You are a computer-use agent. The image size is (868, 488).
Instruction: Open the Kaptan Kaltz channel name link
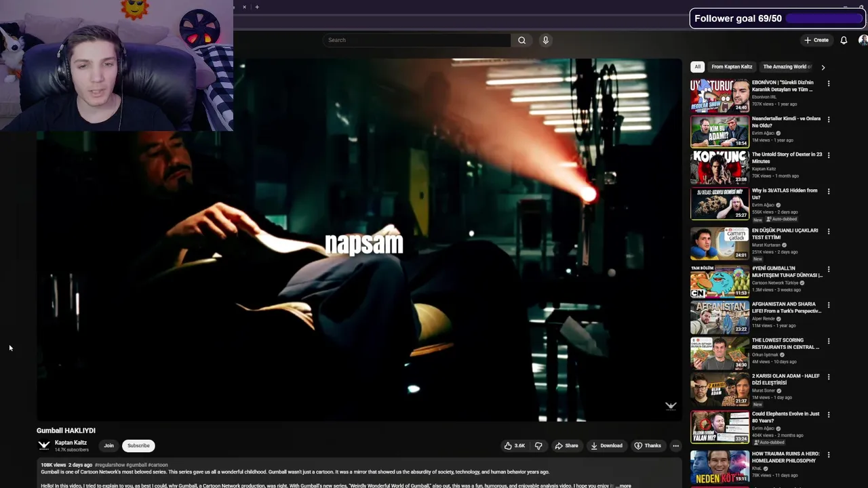point(71,443)
